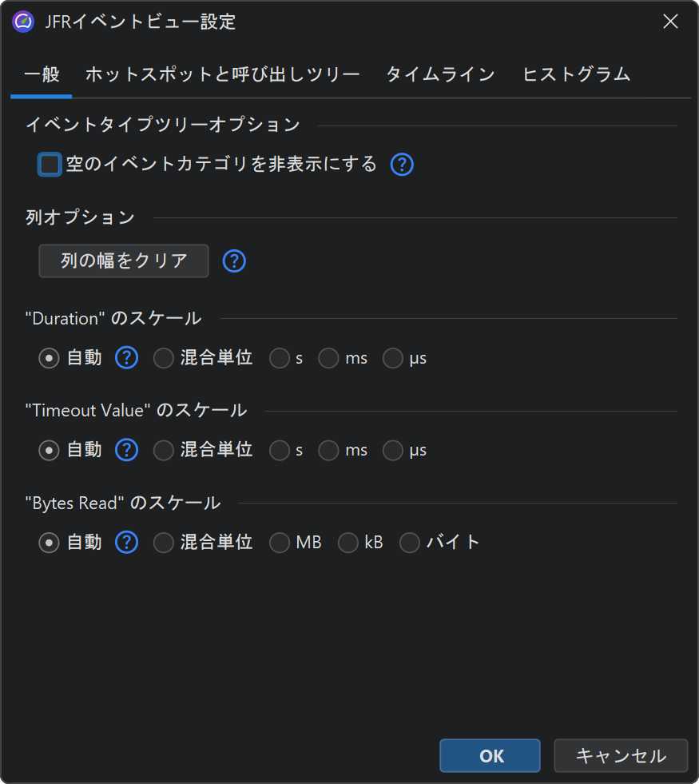Click the キャンセル button
Image resolution: width=699 pixels, height=784 pixels.
621,755
